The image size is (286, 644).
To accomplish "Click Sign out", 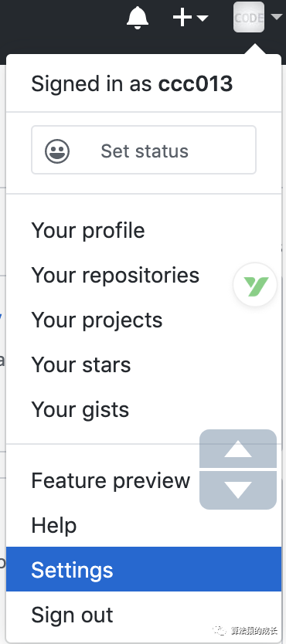I will click(x=72, y=615).
